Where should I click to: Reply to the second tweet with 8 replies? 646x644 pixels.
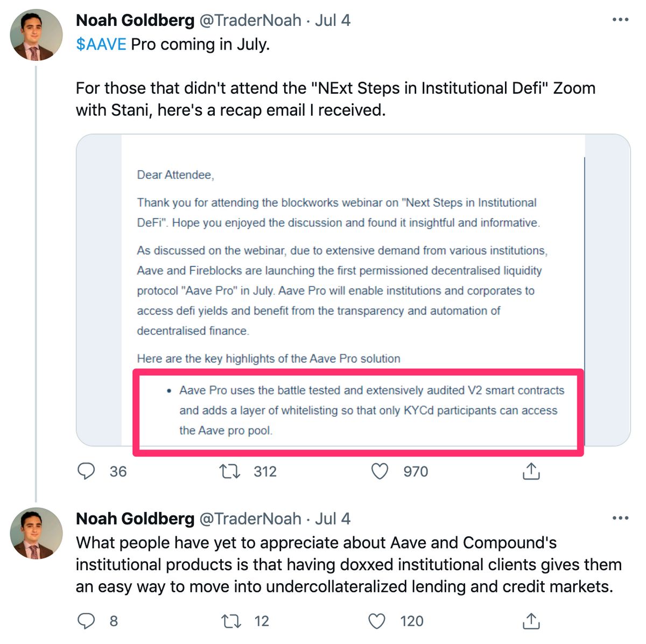87,621
